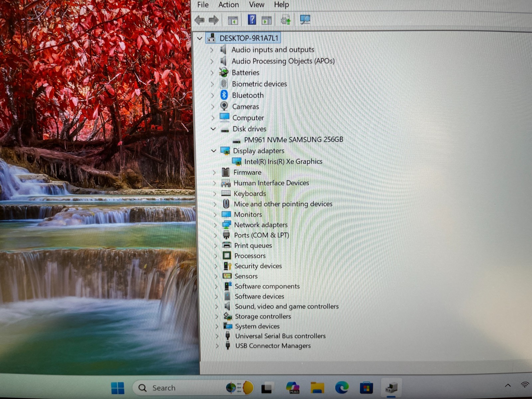532x399 pixels.
Task: Collapse the Disk drives category
Action: pyautogui.click(x=213, y=129)
